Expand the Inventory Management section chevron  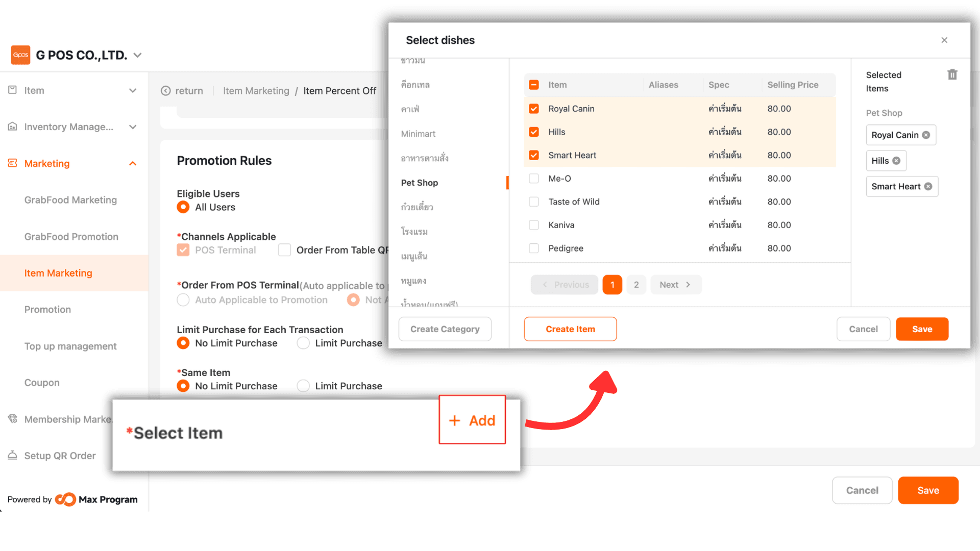click(133, 127)
